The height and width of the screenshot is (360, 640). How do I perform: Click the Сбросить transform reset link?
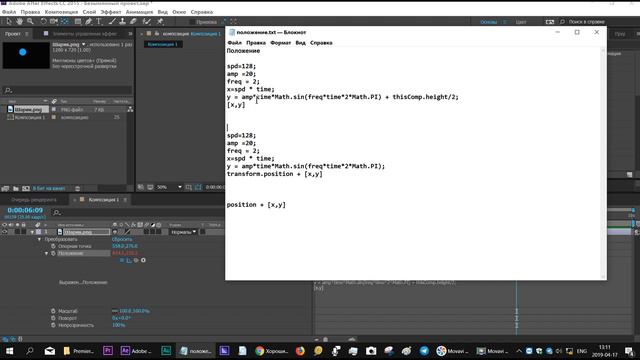[122, 239]
